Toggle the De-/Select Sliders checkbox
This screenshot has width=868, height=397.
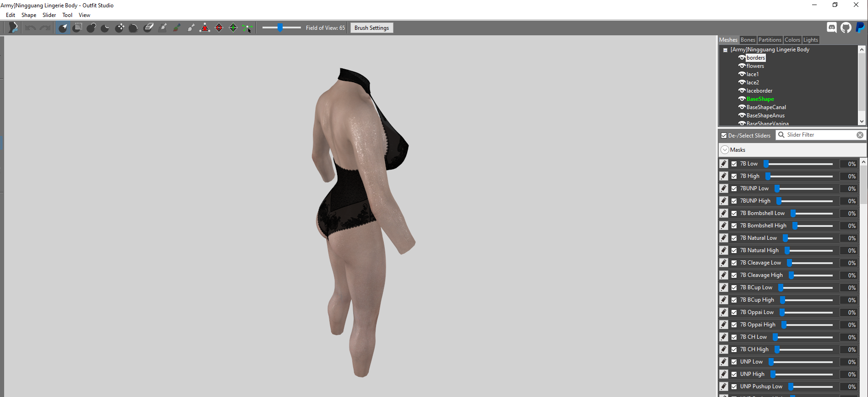724,136
